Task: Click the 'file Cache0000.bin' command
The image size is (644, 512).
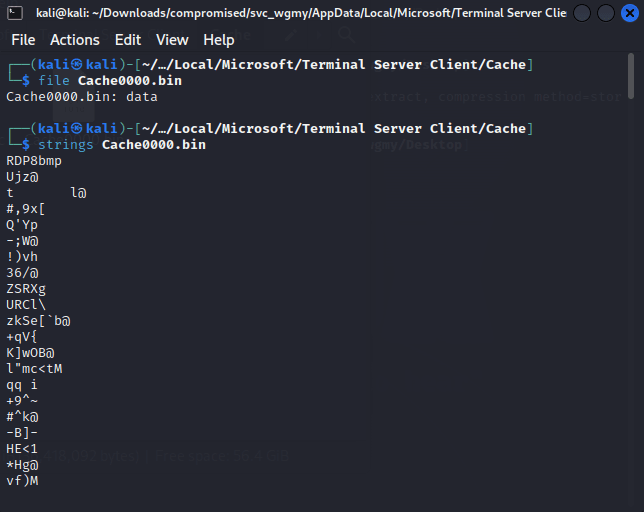Action: click(110, 80)
